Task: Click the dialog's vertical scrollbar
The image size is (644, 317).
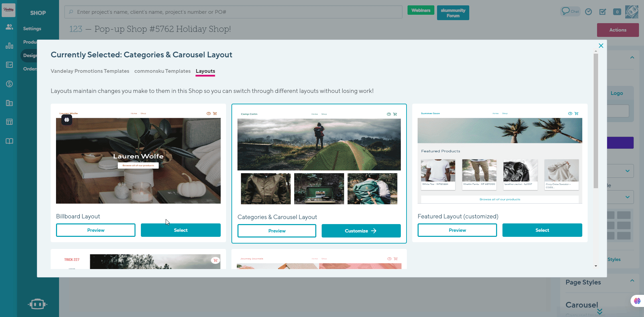Action: pyautogui.click(x=596, y=121)
